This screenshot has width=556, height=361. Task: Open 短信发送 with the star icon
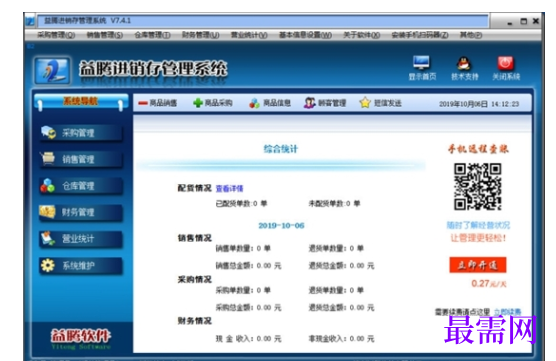(x=380, y=103)
